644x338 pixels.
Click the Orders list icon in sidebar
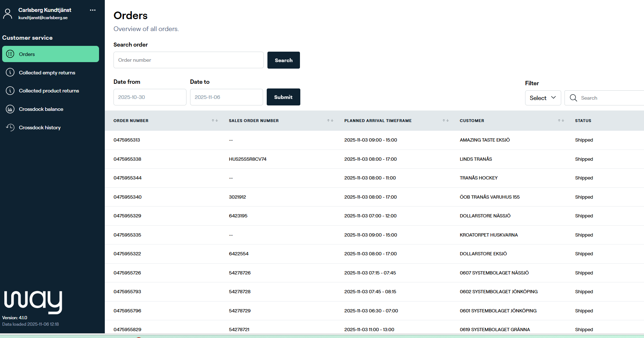coord(10,54)
